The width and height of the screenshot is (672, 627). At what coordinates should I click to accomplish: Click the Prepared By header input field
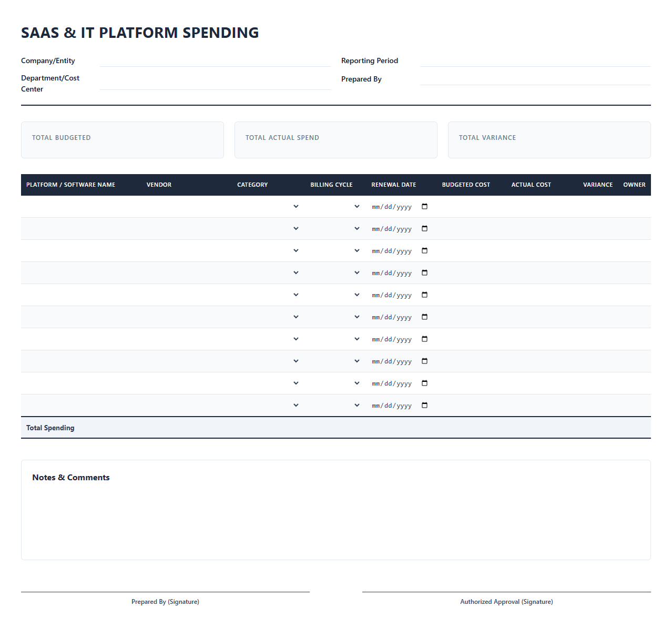(535, 78)
